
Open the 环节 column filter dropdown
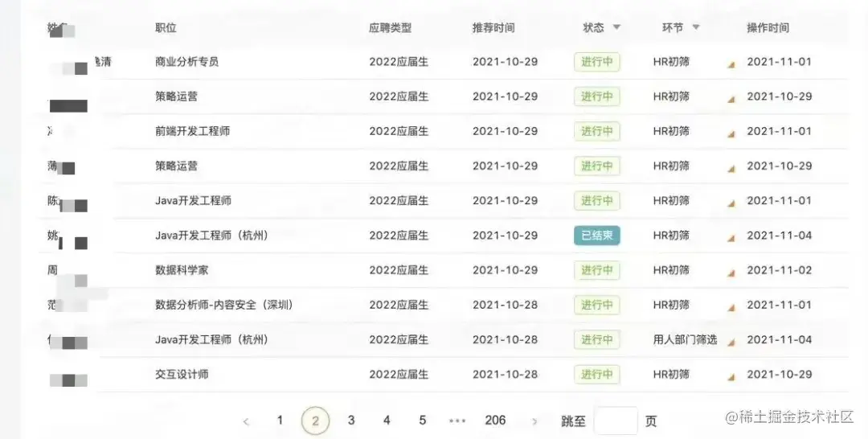(696, 27)
